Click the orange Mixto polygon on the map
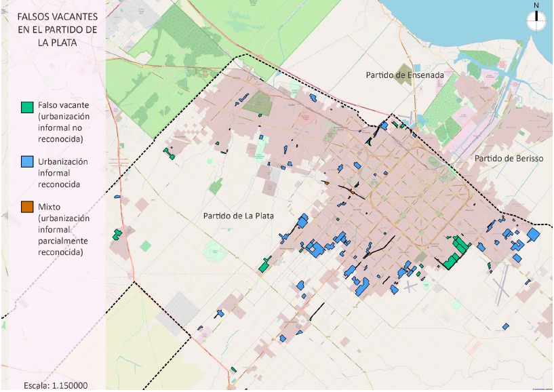Viewport: 554px width, 392px height. click(x=326, y=182)
